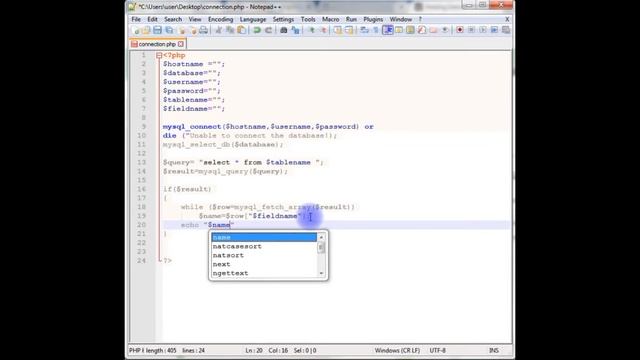The height and width of the screenshot is (360, 640).
Task: Click line number 13 in the margin
Action: 141,162
